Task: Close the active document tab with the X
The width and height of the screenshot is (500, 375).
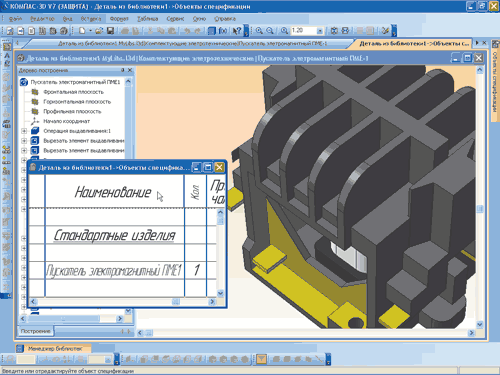Action: [x=485, y=43]
